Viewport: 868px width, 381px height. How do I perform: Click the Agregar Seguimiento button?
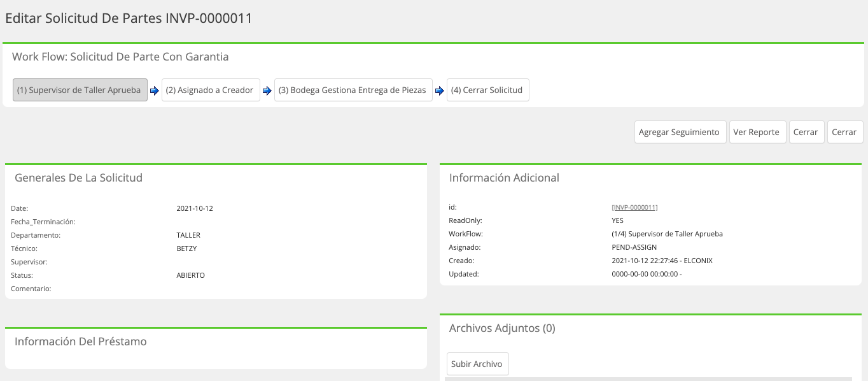pos(680,132)
